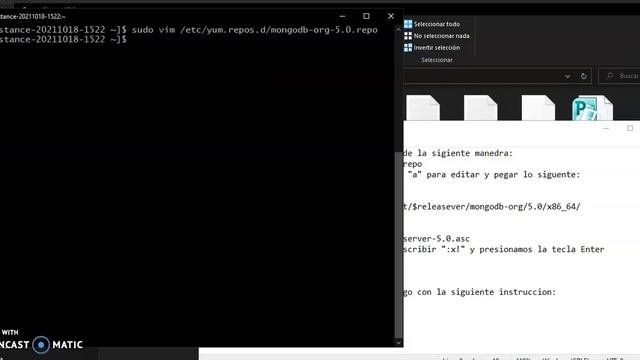Screen dimensions: 640x360
Task: Maximize the Notepad window
Action: pyautogui.click(x=630, y=129)
